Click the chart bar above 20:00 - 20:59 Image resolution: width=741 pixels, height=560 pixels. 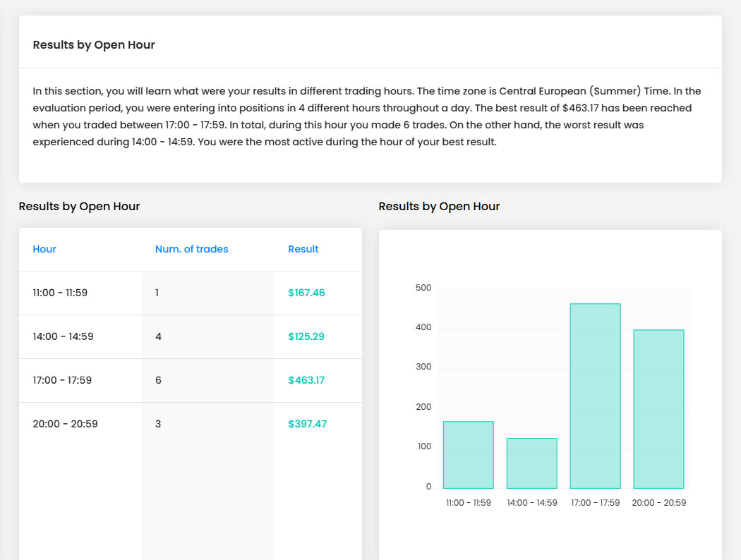[x=658, y=409]
